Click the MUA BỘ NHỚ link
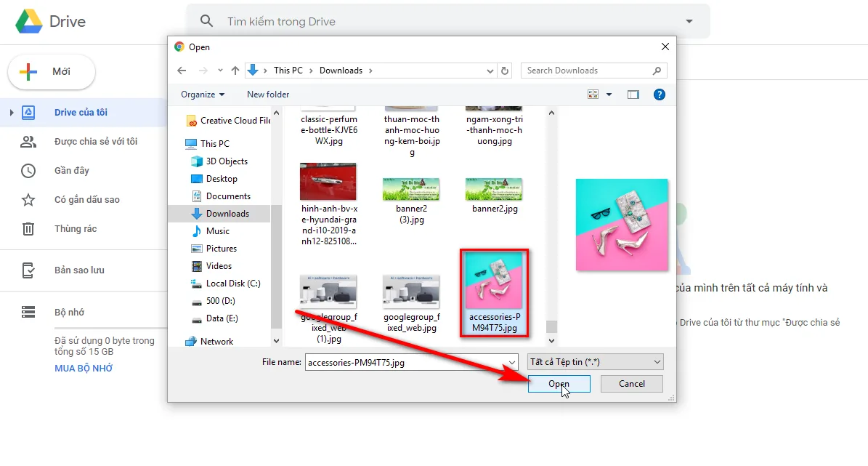 (84, 369)
